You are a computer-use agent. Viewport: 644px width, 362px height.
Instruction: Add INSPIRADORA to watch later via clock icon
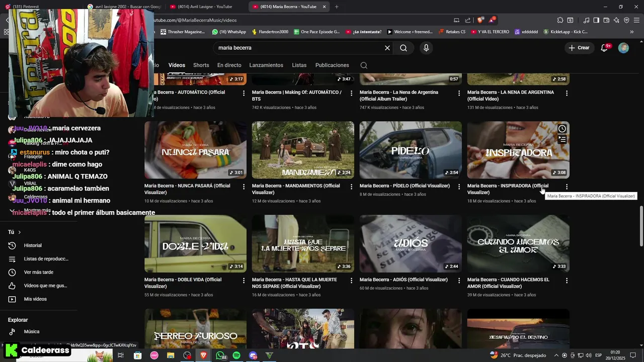pyautogui.click(x=562, y=129)
